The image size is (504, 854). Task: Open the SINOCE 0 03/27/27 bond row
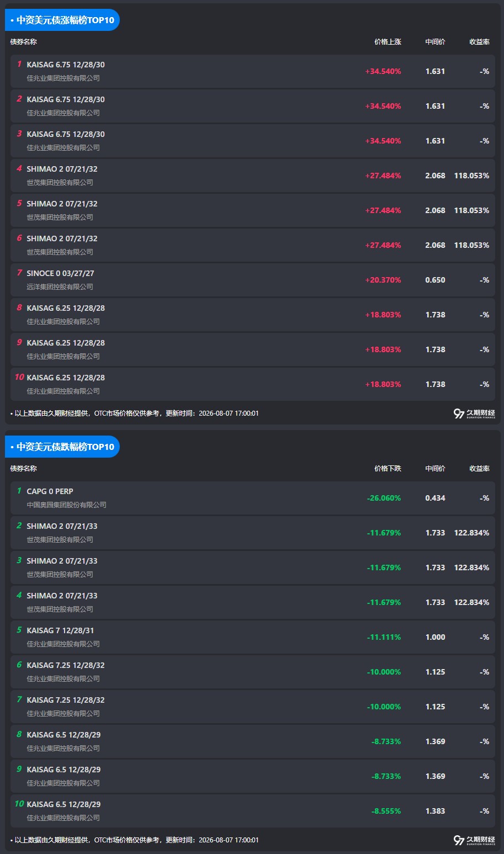click(253, 280)
